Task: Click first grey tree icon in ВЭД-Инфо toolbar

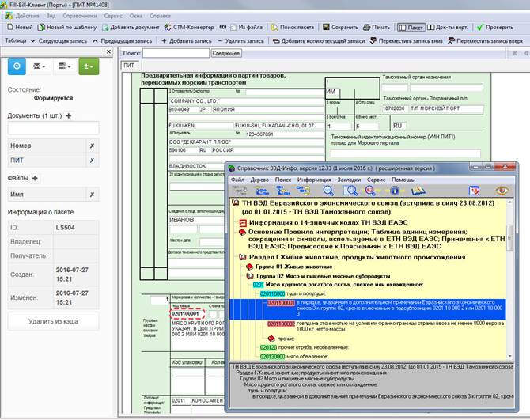Action: (240, 191)
